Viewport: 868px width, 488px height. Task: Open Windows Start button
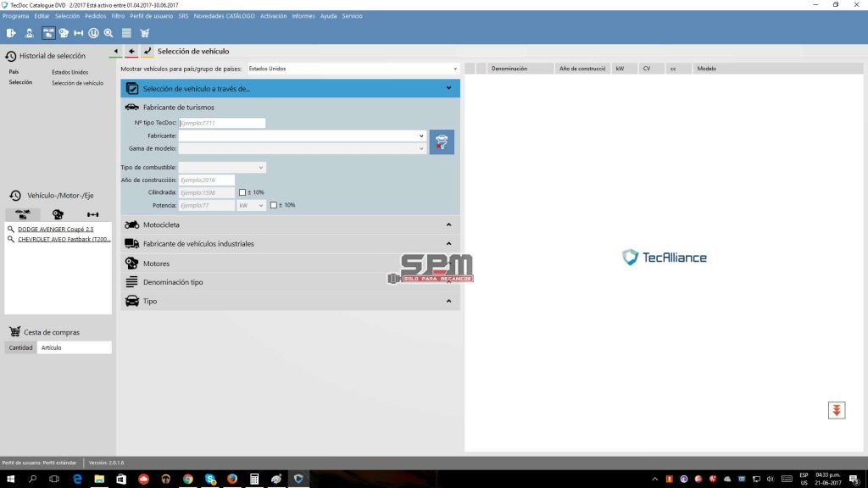[10, 479]
